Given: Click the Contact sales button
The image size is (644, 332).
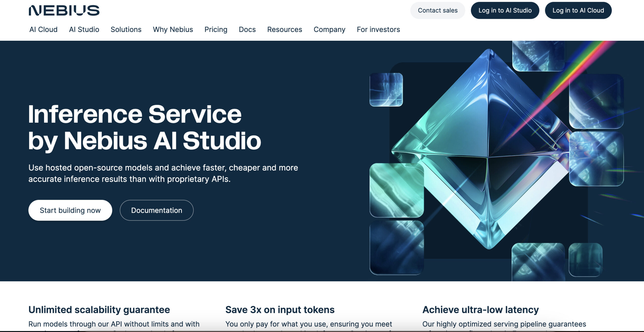Looking at the screenshot, I should [x=437, y=10].
